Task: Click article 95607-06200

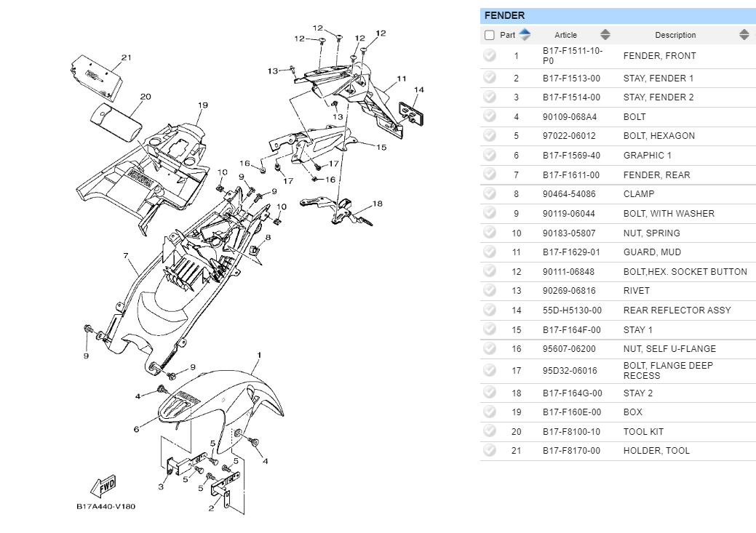Action: (x=569, y=348)
